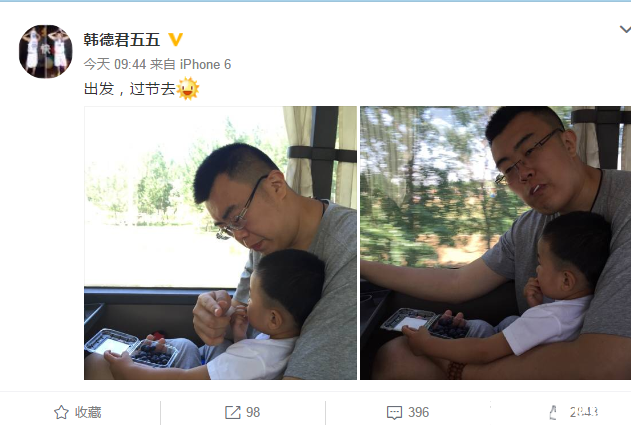Image resolution: width=631 pixels, height=434 pixels.
Task: Click the repost count 98
Action: (253, 412)
